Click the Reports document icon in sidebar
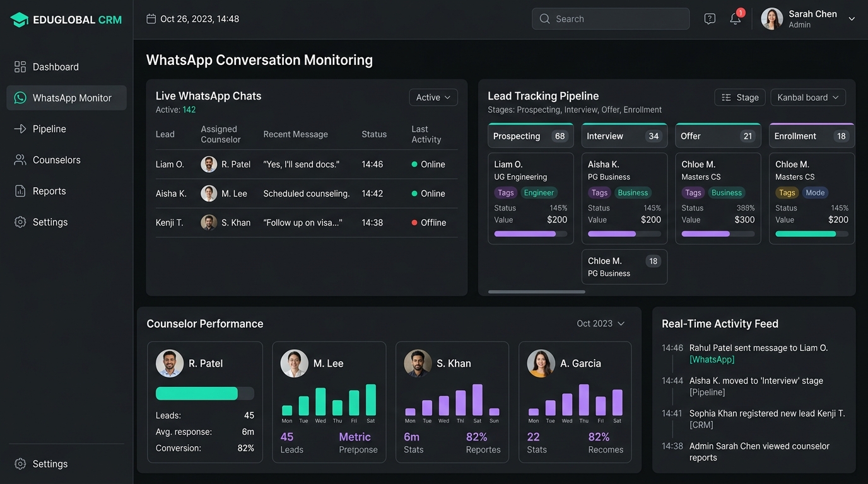The image size is (868, 484). (20, 191)
